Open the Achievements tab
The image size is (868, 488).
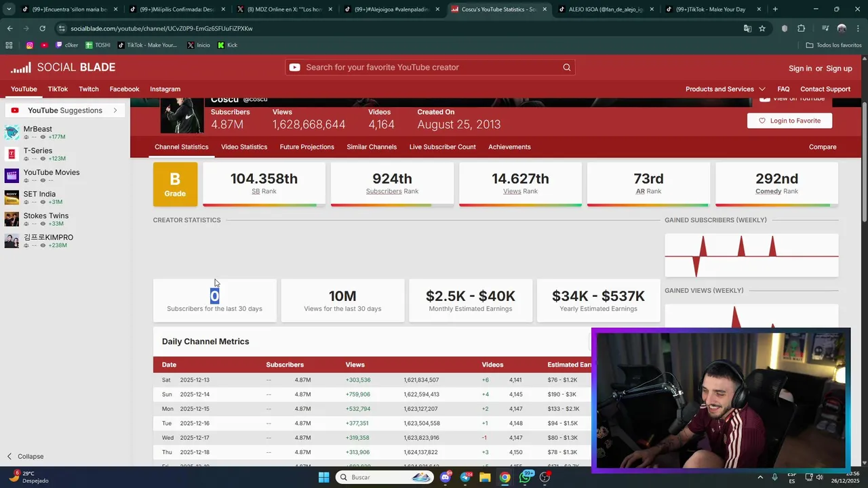point(509,146)
